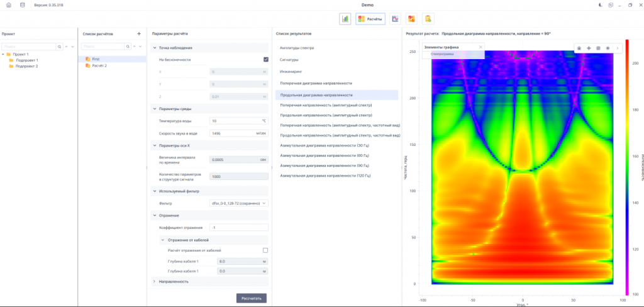
Task: Click search icon in Проект panel
Action: coord(60,47)
